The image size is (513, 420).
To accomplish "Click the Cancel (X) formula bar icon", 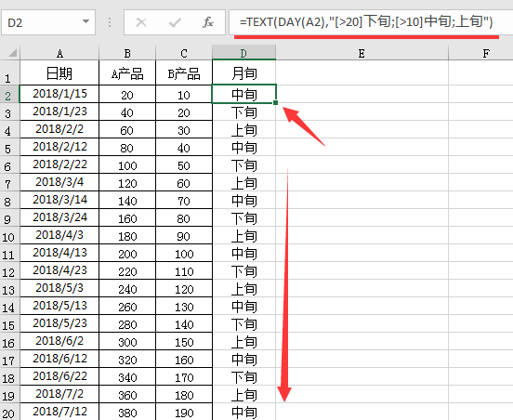I will (141, 22).
